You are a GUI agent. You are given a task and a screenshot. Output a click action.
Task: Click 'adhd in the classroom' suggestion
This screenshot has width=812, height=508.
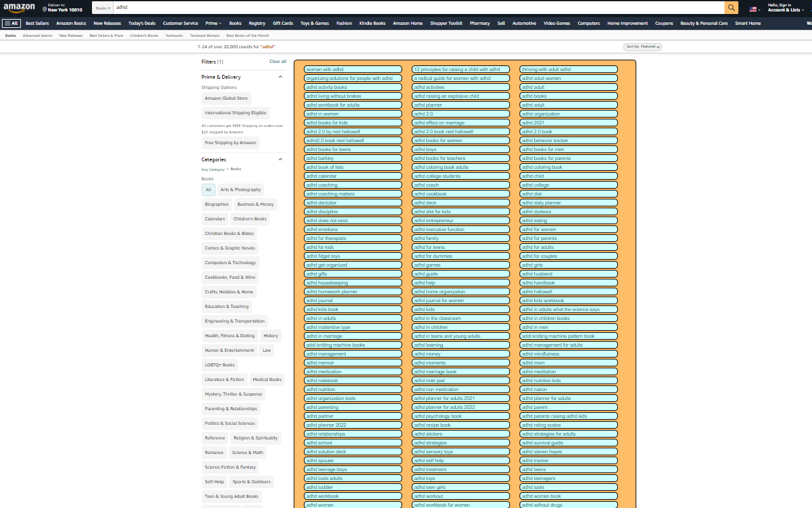(461, 318)
